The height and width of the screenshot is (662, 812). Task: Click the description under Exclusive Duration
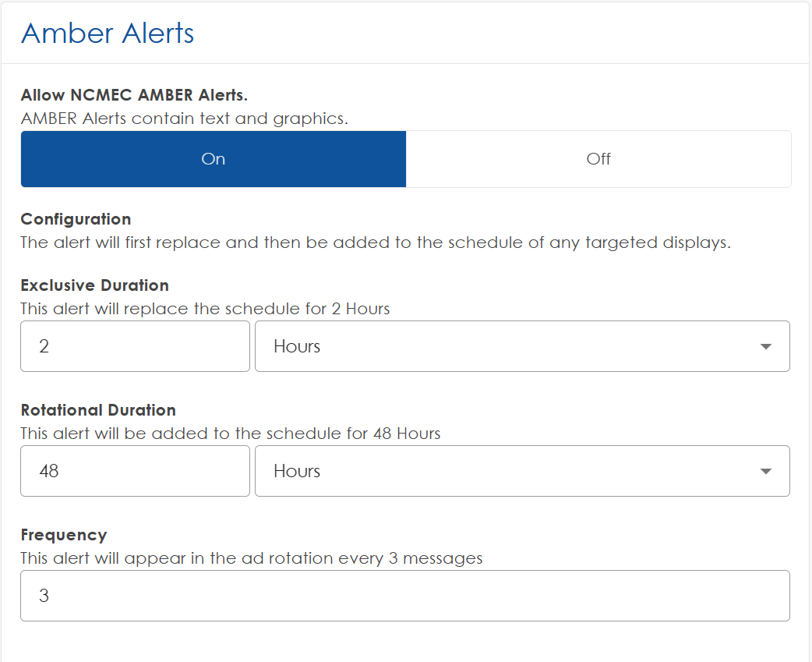(x=204, y=309)
